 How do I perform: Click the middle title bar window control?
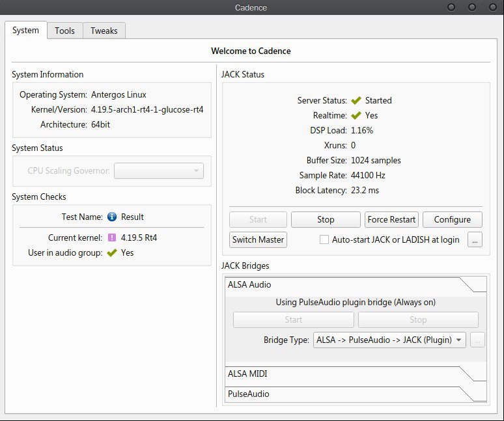click(472, 7)
